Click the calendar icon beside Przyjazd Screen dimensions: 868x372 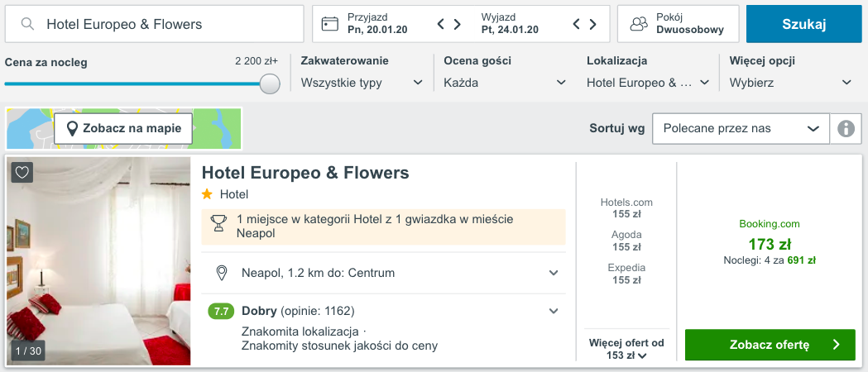pos(330,24)
